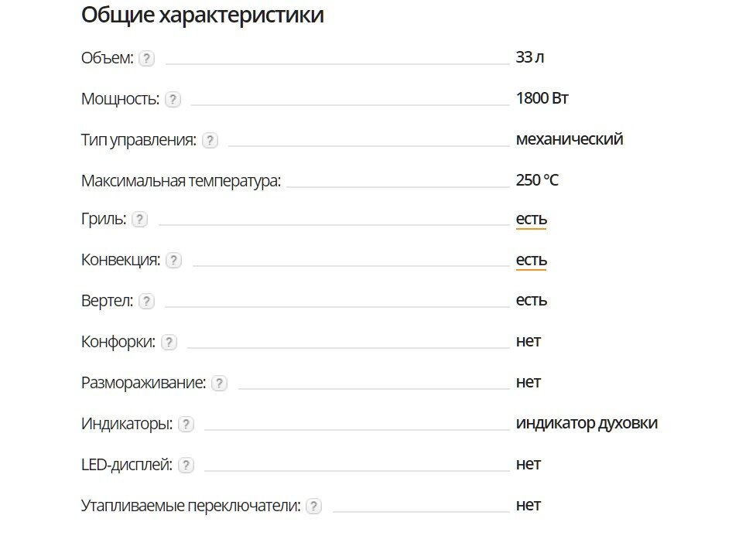This screenshot has width=756, height=546.
Task: Click the Максимальная температура label
Action: tap(181, 181)
